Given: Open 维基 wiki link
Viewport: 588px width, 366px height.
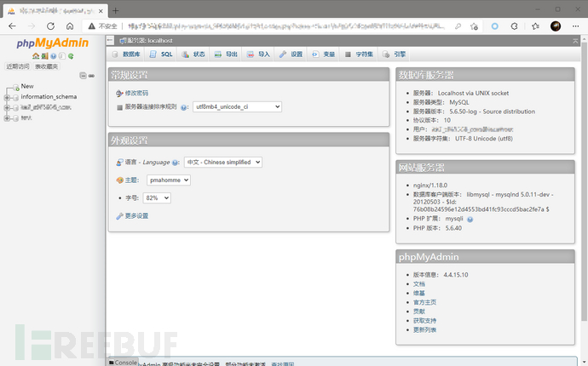Looking at the screenshot, I should tap(419, 293).
